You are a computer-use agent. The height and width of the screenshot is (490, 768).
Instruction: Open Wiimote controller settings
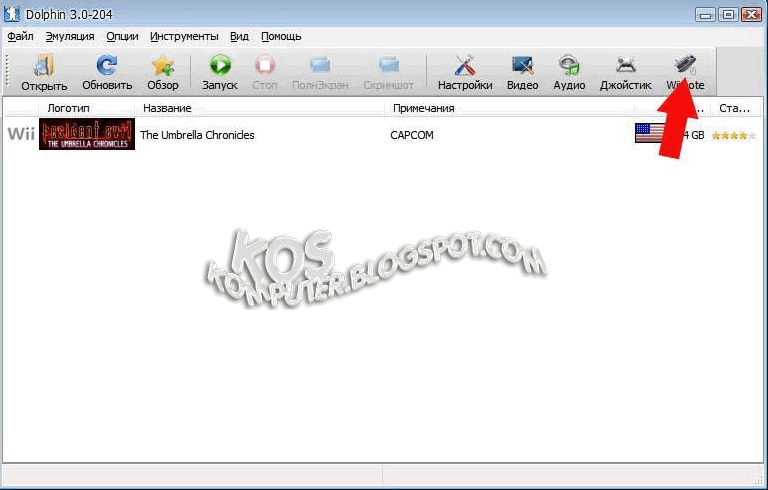(685, 73)
